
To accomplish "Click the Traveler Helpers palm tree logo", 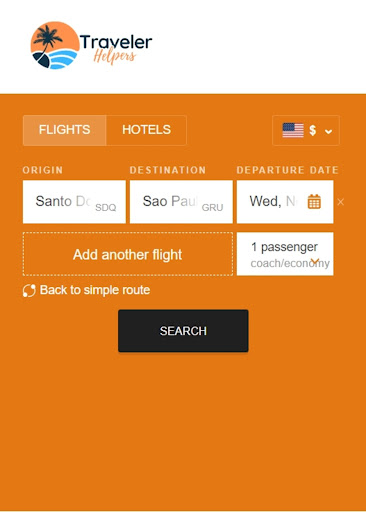I will pyautogui.click(x=54, y=45).
